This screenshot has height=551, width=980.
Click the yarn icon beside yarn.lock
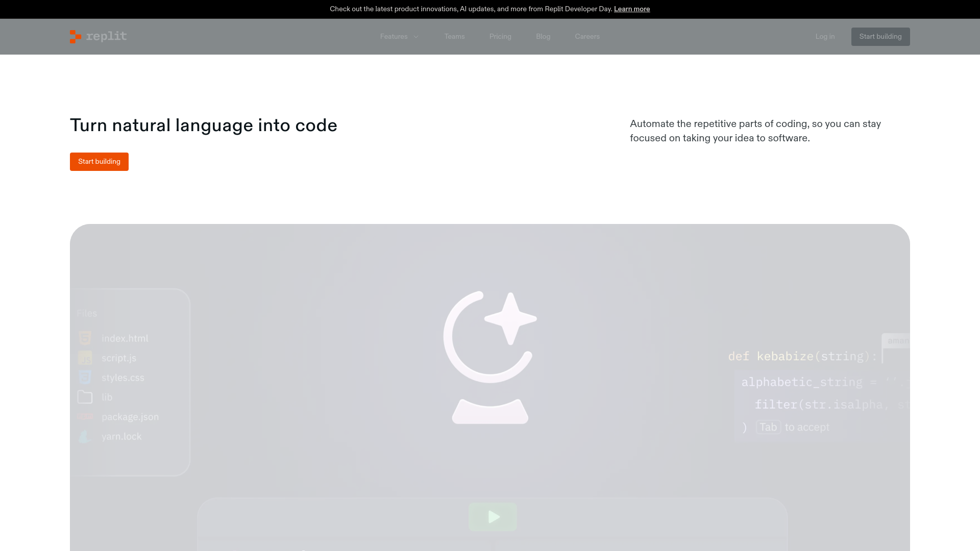click(x=85, y=437)
